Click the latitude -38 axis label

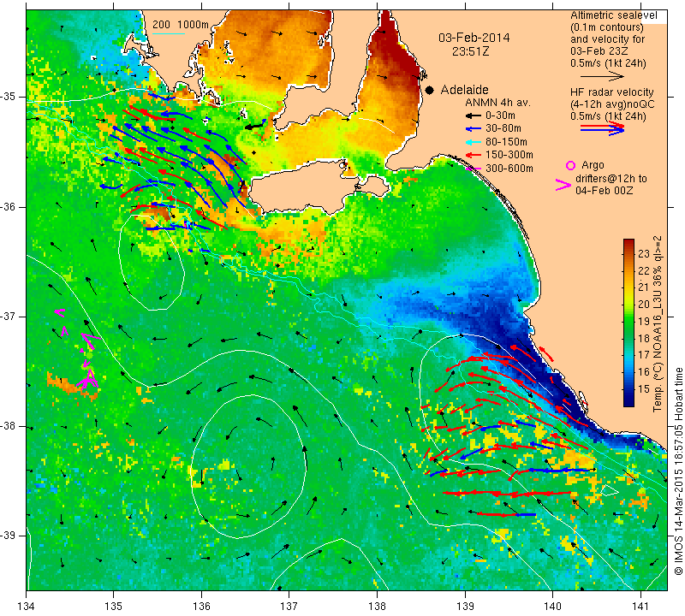click(9, 426)
